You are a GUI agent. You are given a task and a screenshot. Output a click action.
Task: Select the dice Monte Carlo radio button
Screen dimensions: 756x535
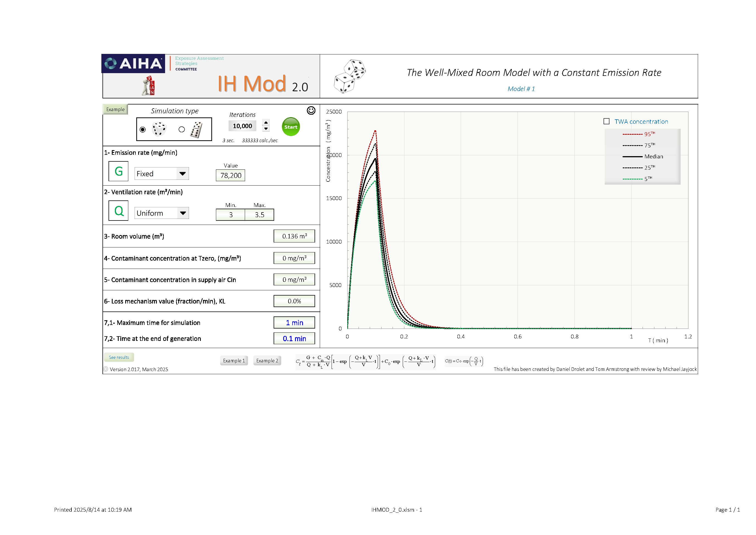143,129
